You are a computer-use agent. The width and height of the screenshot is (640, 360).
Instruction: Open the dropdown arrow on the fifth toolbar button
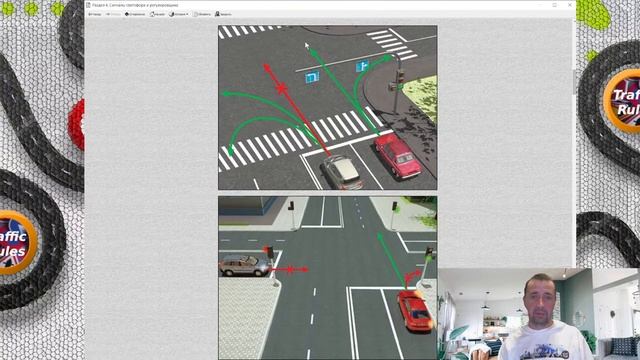pos(187,14)
